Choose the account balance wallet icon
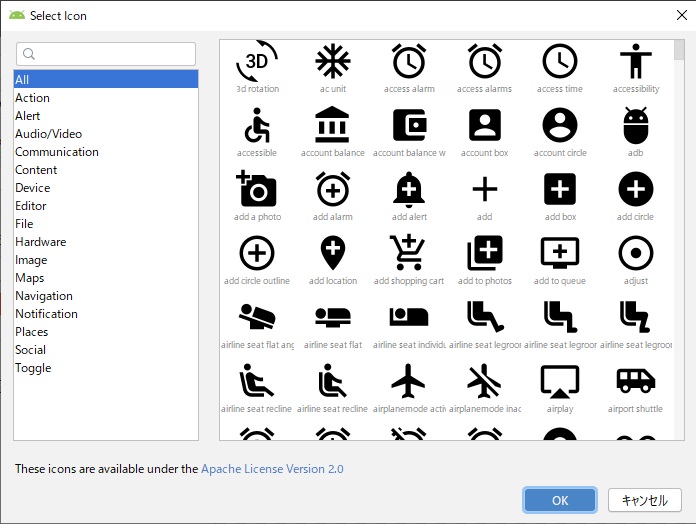The height and width of the screenshot is (524, 696). point(410,125)
